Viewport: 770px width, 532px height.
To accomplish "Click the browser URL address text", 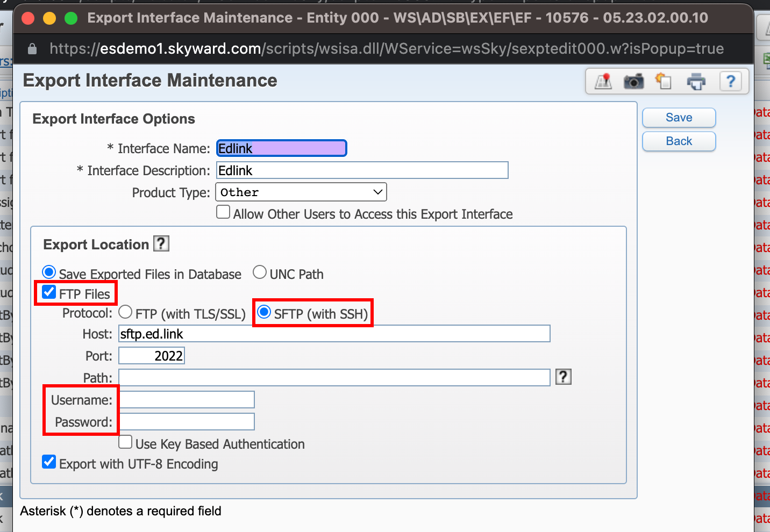I will tap(387, 49).
